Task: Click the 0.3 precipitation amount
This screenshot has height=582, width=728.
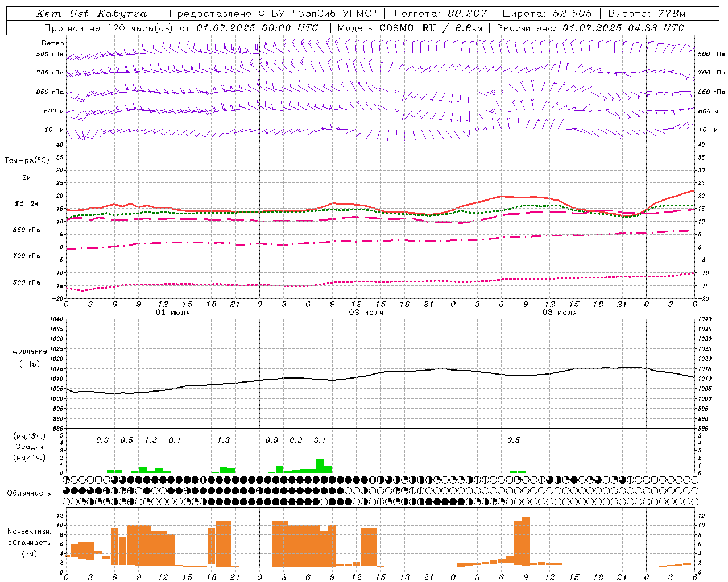Action: click(x=102, y=440)
